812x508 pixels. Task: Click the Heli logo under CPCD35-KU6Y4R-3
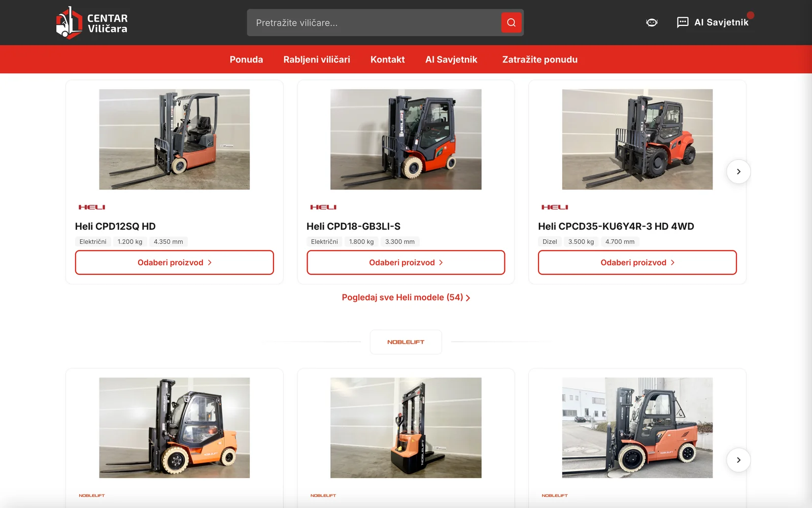555,207
